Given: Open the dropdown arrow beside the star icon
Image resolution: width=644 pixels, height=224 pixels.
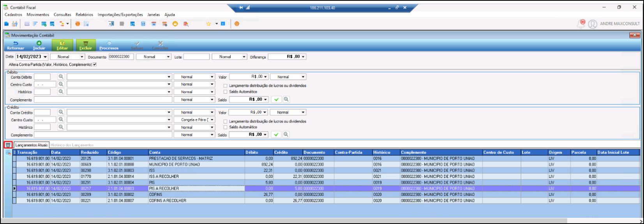Looking at the screenshot, I should tap(216, 24).
